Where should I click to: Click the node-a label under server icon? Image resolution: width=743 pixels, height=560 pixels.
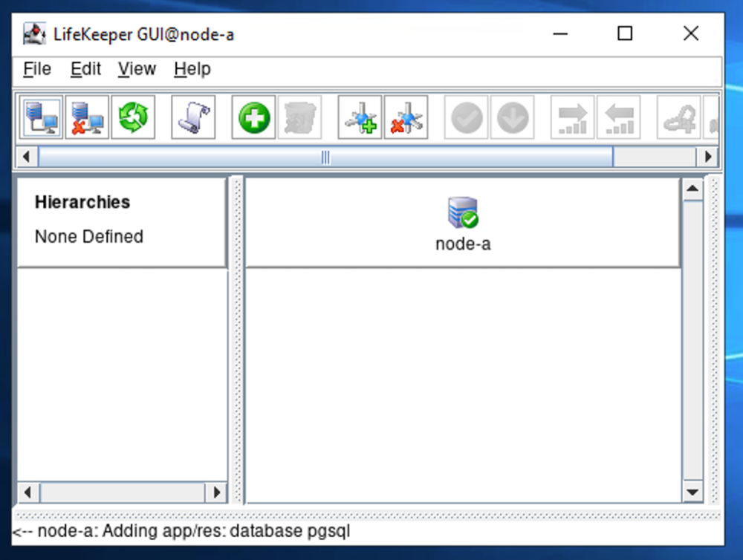point(463,244)
